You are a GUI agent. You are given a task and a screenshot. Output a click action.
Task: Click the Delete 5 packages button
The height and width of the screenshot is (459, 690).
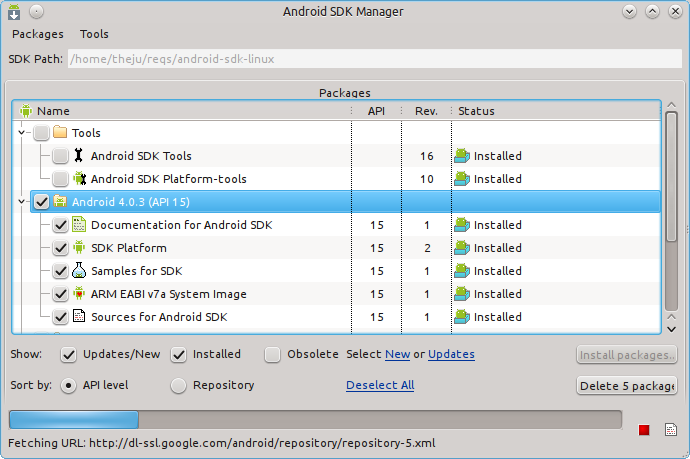(627, 386)
